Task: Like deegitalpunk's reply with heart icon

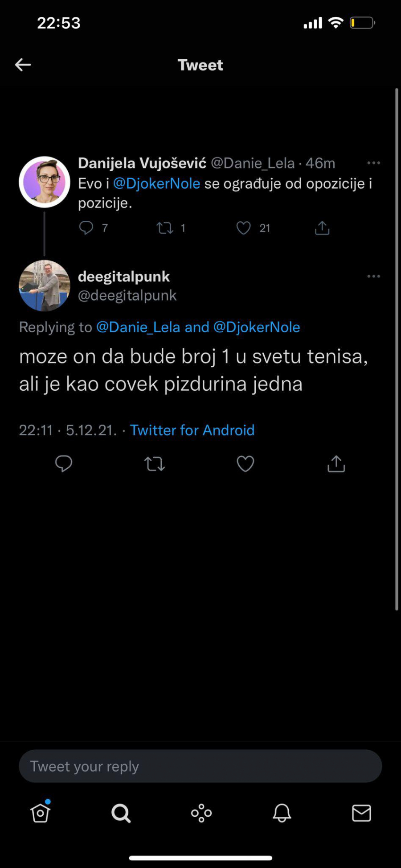Action: 246,464
